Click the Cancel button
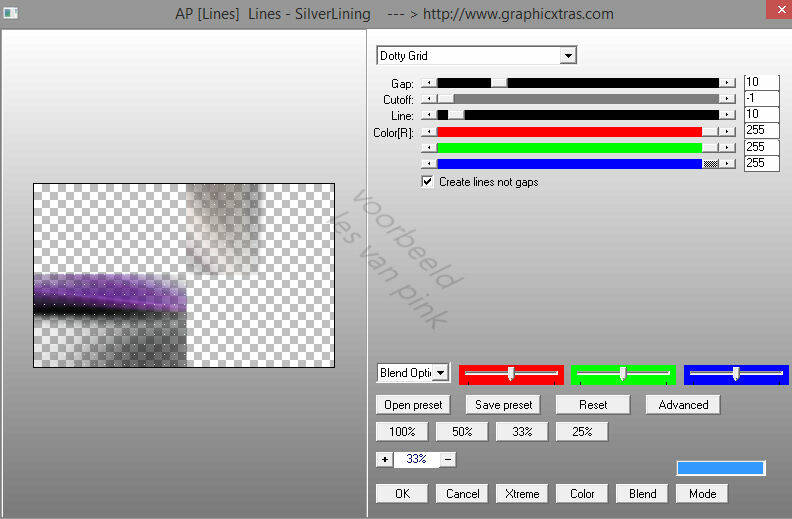This screenshot has width=792, height=519. (x=462, y=494)
